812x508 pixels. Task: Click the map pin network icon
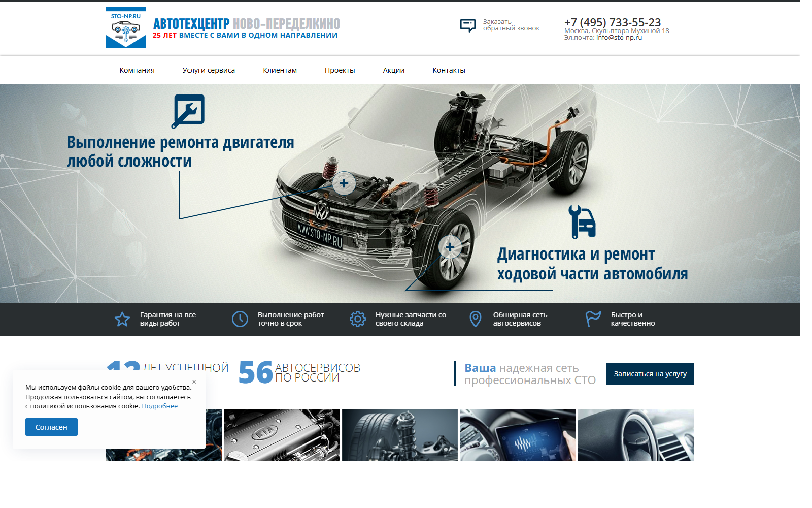476,319
